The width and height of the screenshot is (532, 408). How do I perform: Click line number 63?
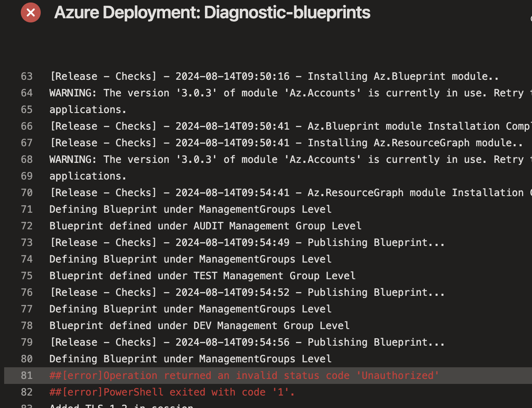(x=27, y=76)
